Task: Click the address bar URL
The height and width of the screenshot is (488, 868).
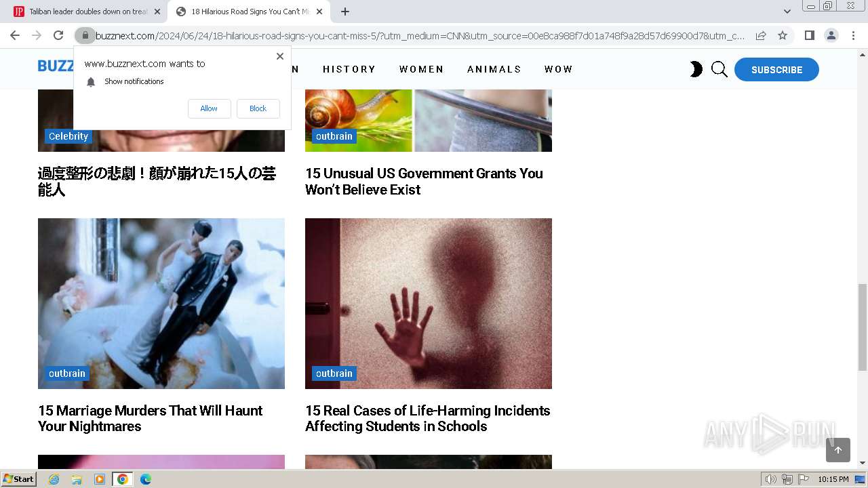Action: click(x=420, y=35)
